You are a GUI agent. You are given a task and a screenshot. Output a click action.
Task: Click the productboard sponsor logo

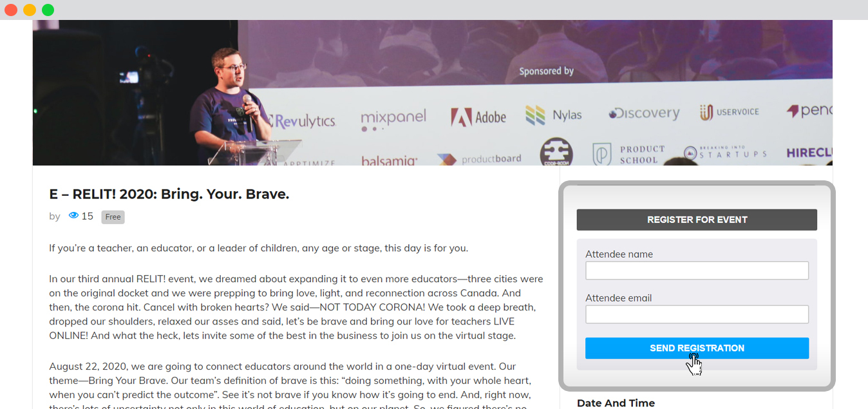479,159
